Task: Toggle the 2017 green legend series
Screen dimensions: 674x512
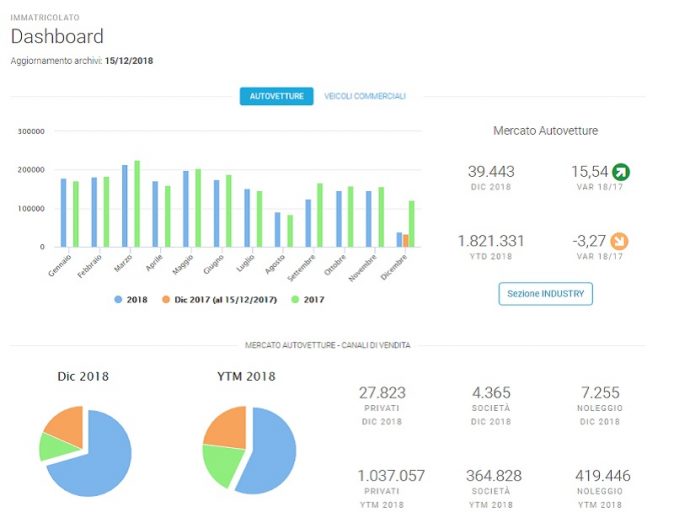Action: (x=308, y=300)
